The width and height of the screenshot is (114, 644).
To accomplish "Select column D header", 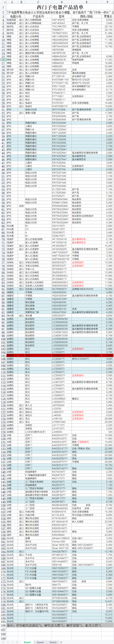I will tap(61, 2).
